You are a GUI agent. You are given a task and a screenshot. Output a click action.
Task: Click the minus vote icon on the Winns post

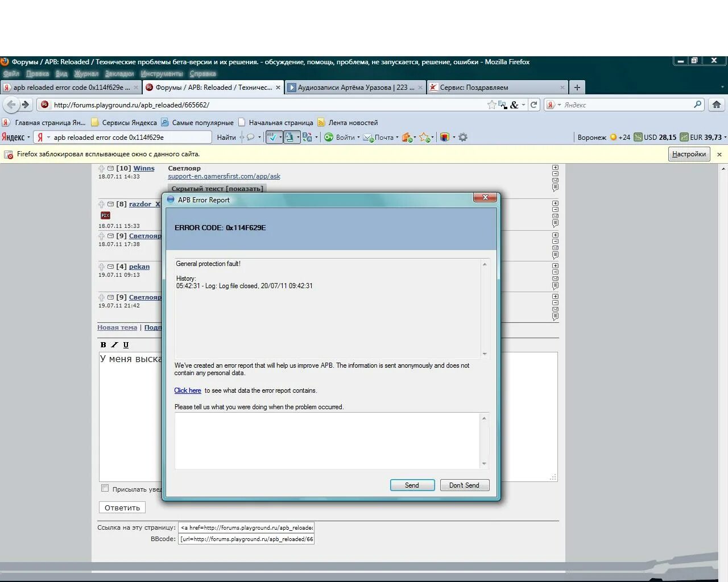coord(555,174)
